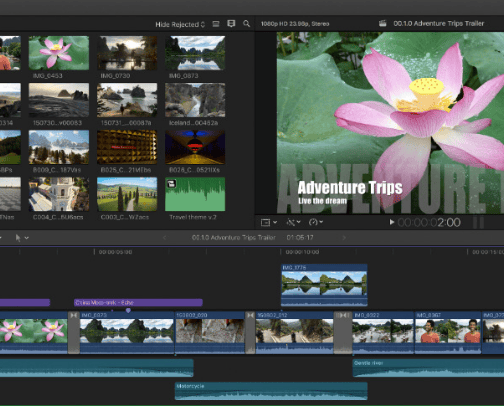Select the B028_C...0521IXs clip thumbnail
This screenshot has width=504, height=406.
click(195, 147)
